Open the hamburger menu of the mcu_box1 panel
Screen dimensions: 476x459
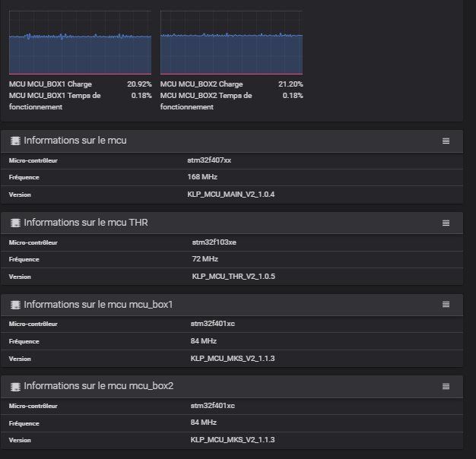tap(446, 305)
